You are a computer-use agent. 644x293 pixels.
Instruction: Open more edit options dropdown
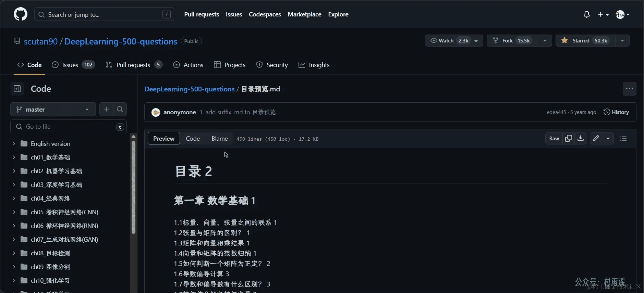pyautogui.click(x=608, y=138)
